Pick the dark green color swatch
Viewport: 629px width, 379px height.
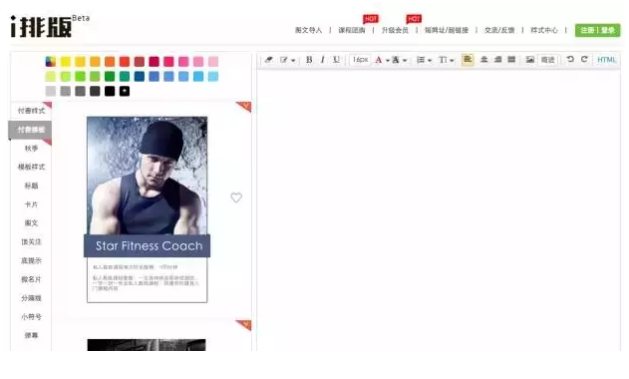110,76
